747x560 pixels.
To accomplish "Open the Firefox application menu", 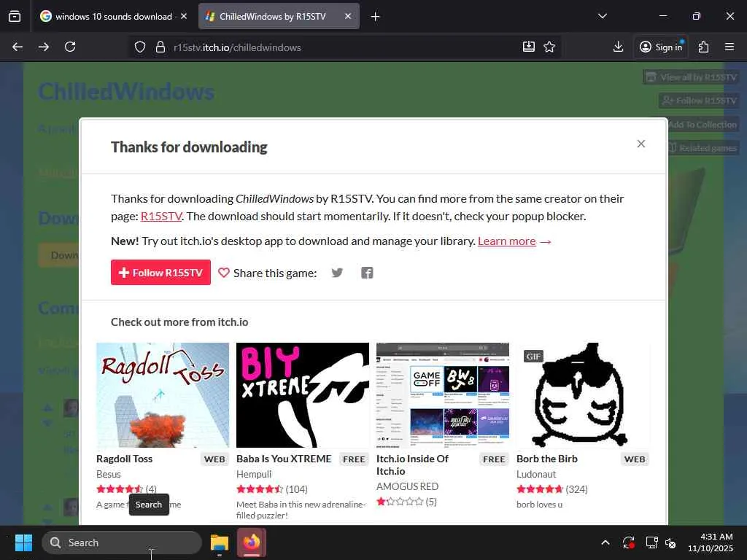I will coord(729,47).
